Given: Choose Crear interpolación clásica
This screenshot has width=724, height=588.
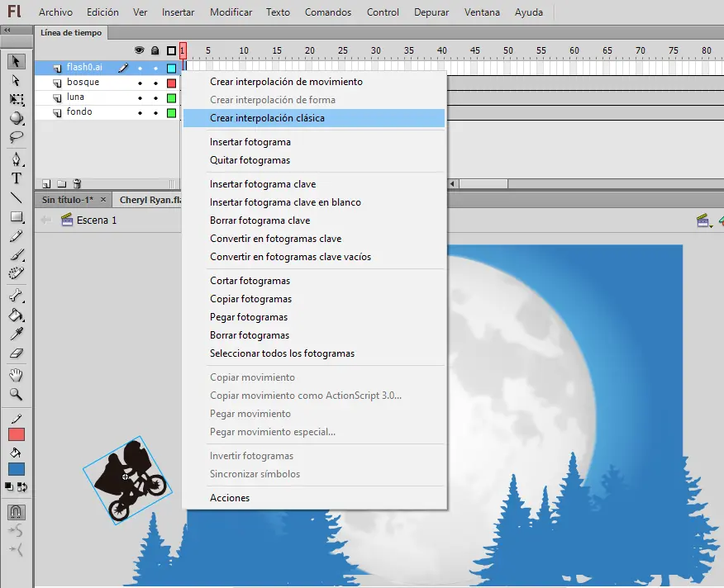Looking at the screenshot, I should point(314,118).
